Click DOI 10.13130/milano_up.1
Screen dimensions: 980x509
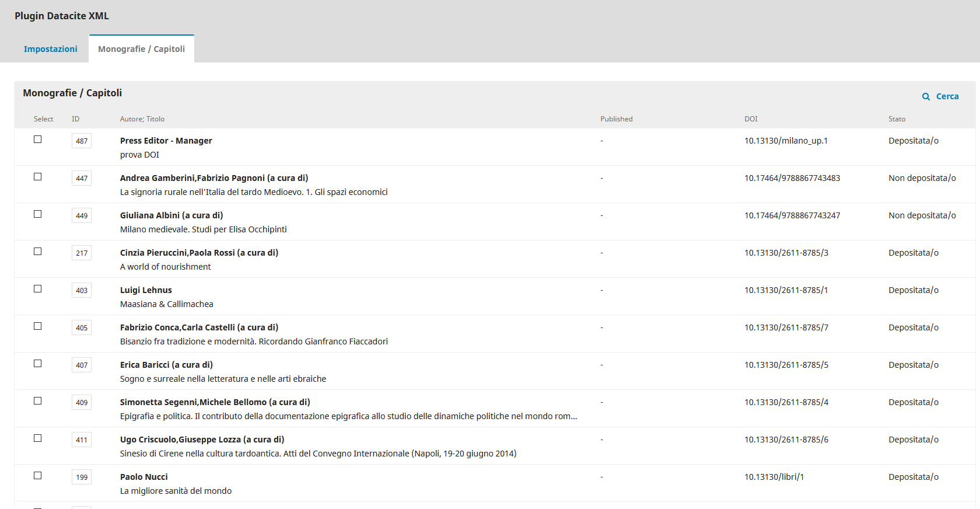[786, 141]
